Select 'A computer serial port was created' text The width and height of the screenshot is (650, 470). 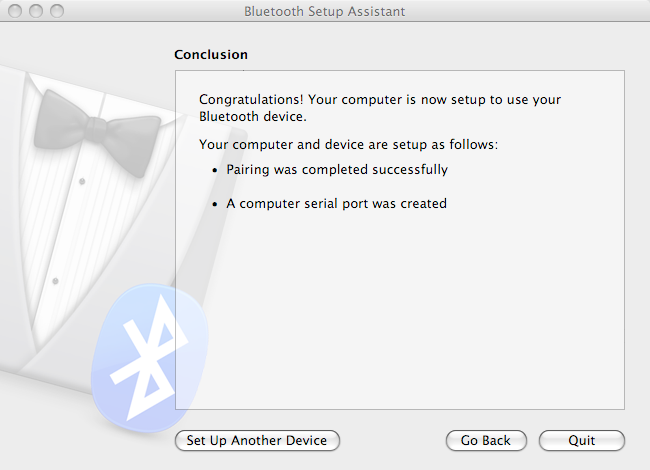click(336, 204)
